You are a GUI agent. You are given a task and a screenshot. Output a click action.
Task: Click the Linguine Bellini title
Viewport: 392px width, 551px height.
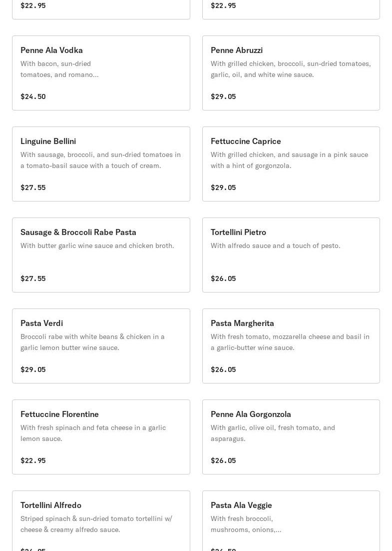(x=48, y=141)
